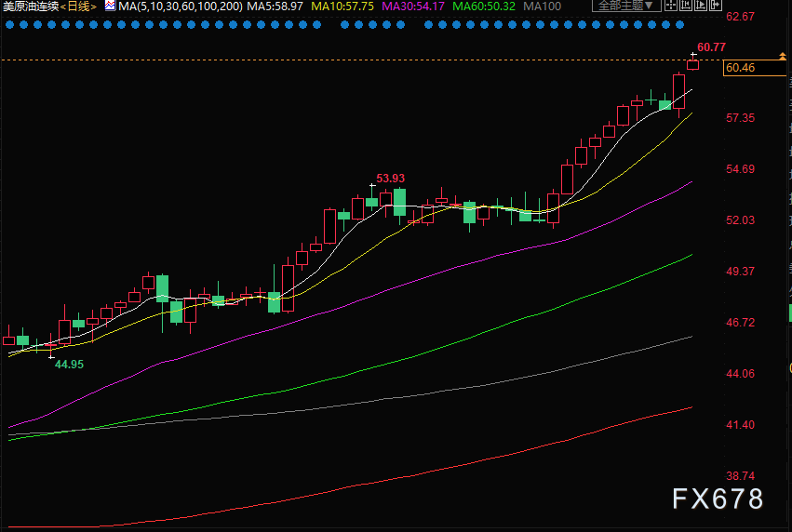This screenshot has height=532, width=792.
Task: Click the 49.37 price axis label
Action: [740, 271]
